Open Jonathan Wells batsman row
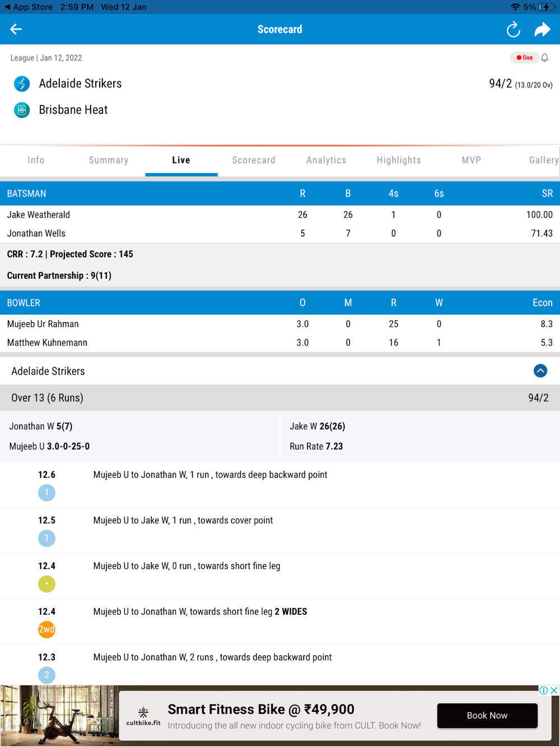Viewport: 560px width, 747px height. tap(280, 234)
